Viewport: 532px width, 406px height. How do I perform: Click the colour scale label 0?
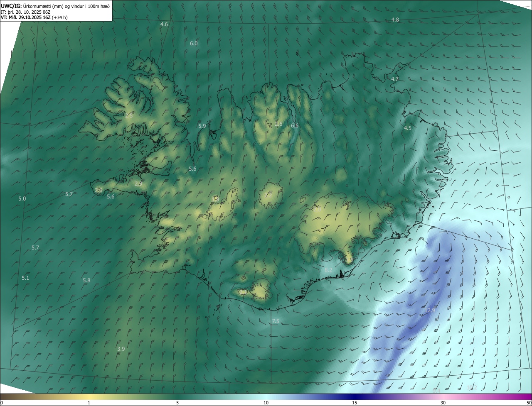click(2, 403)
